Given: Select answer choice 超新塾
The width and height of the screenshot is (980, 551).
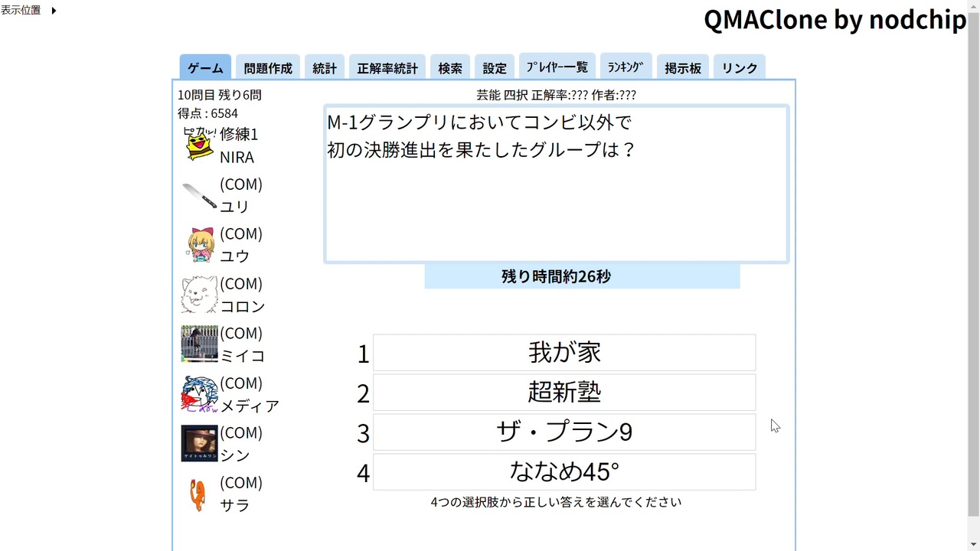Looking at the screenshot, I should point(564,393).
